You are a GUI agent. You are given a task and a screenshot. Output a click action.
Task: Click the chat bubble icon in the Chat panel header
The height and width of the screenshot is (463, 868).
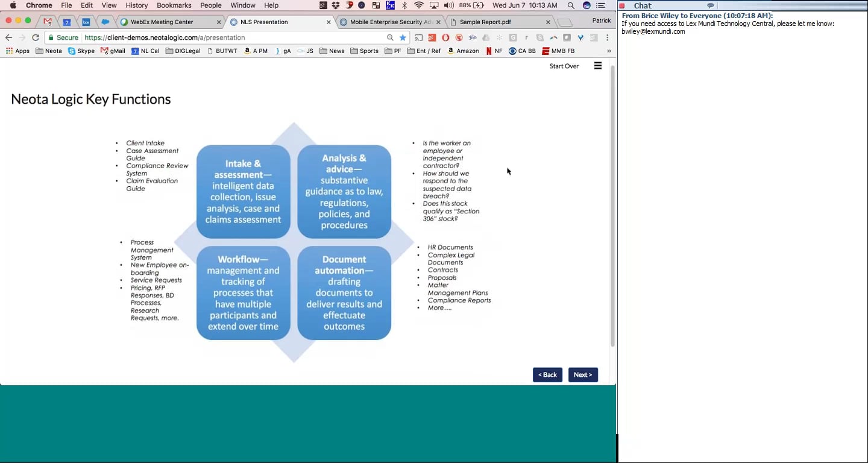coord(711,5)
